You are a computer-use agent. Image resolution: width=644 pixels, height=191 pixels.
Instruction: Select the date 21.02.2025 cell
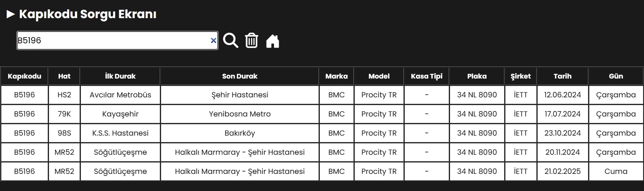[x=562, y=172]
